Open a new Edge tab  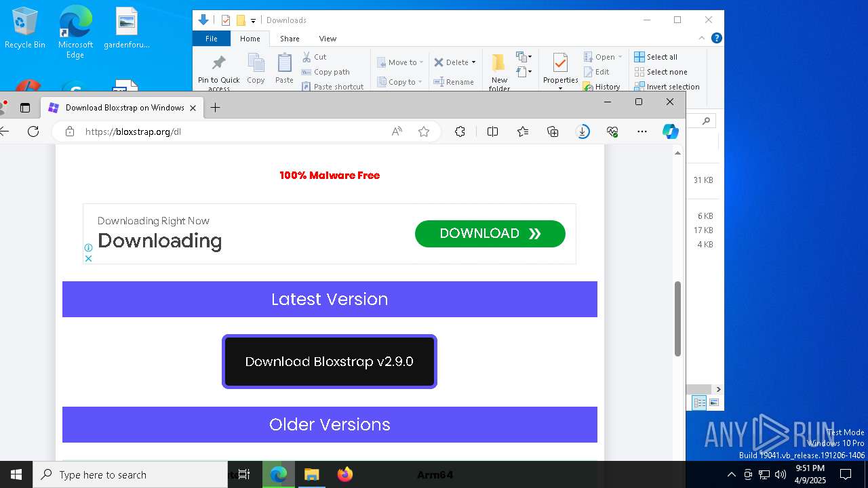point(215,108)
